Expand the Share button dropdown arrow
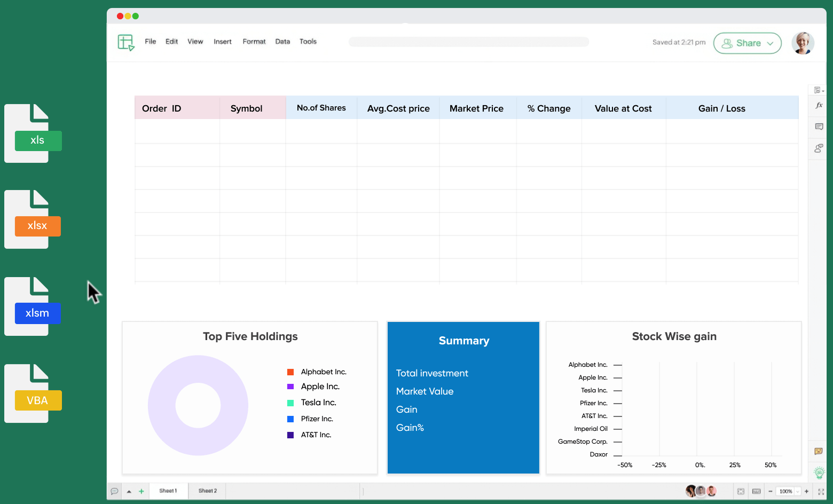833x504 pixels. tap(770, 43)
